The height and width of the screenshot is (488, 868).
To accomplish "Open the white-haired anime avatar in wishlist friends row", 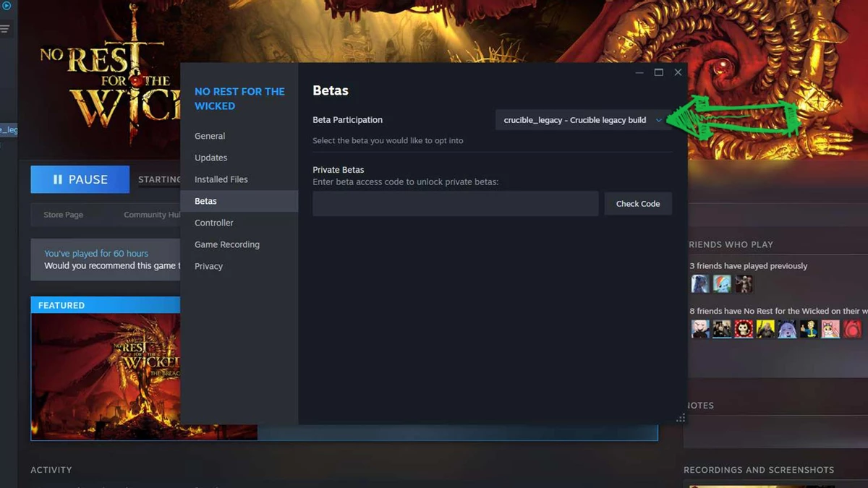I will coord(700,330).
